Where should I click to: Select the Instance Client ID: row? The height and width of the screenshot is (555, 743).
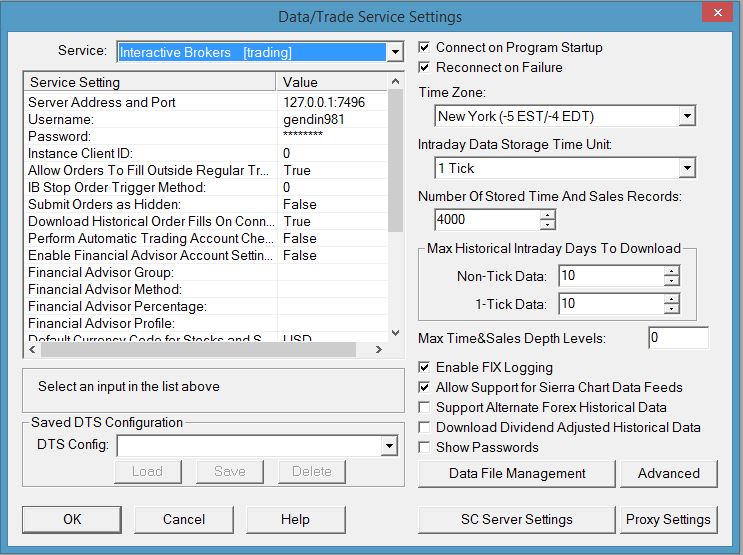coord(206,154)
